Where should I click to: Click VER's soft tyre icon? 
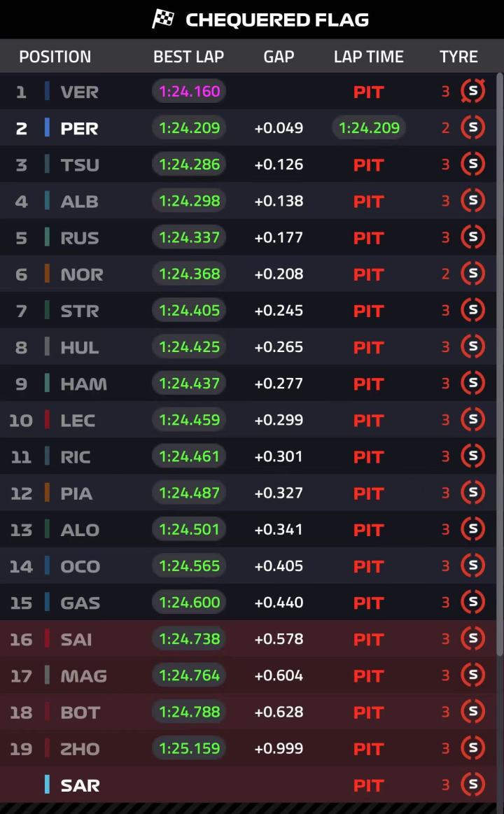coord(473,92)
